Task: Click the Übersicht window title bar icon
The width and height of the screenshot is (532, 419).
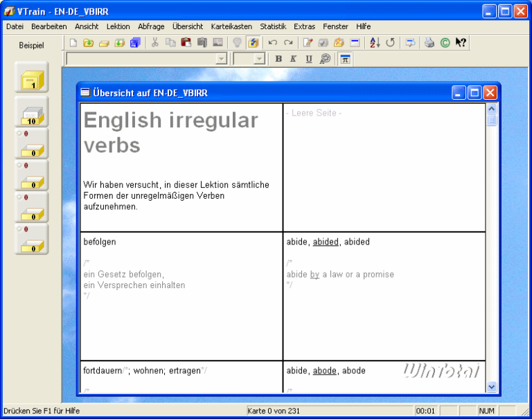Action: pyautogui.click(x=85, y=92)
